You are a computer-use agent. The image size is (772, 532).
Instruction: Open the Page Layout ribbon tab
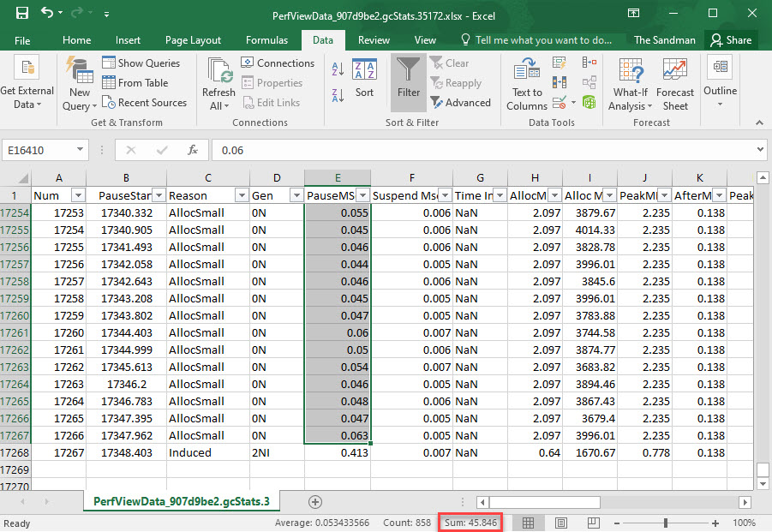pyautogui.click(x=193, y=40)
